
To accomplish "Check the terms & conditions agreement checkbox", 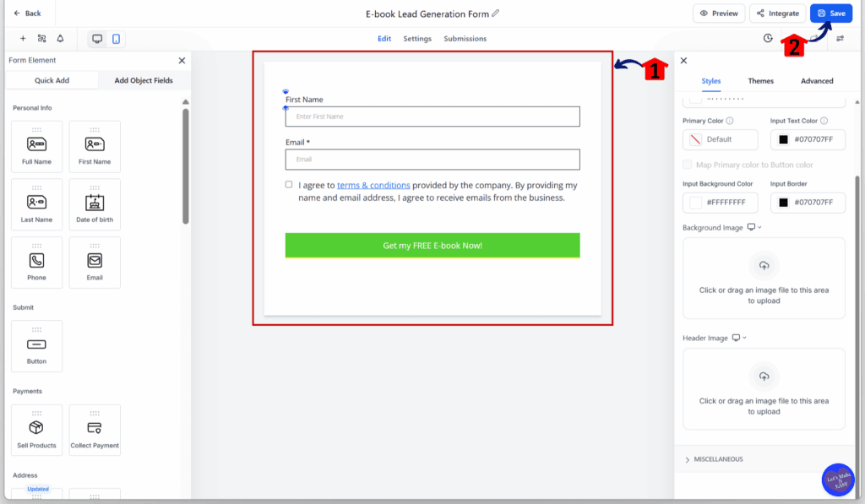I will [289, 184].
